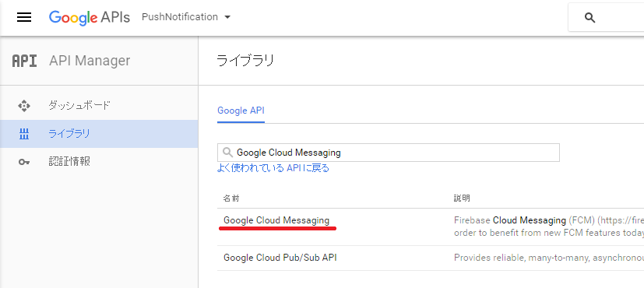Image resolution: width=644 pixels, height=288 pixels.
Task: Click the 説明 column header
Action: [x=462, y=198]
